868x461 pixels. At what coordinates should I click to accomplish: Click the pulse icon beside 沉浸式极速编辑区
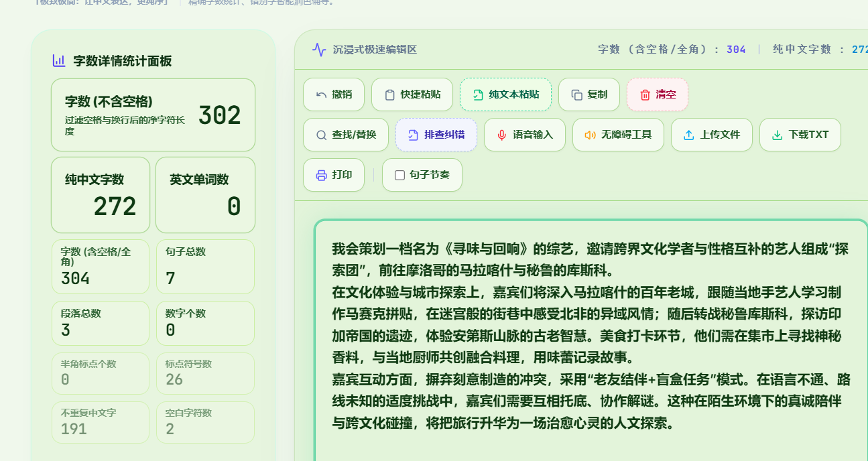tap(319, 50)
